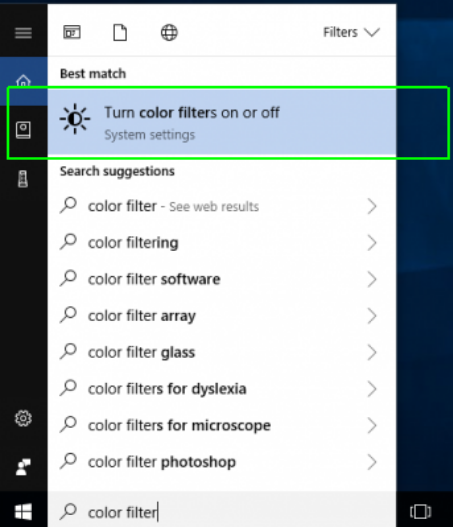Open the Notebook icon in the sidebar
Screen dimensions: 453x527
coord(23,130)
